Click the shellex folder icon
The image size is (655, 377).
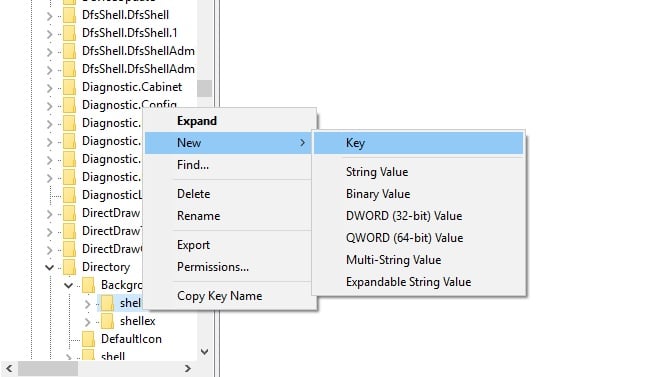[x=107, y=321]
